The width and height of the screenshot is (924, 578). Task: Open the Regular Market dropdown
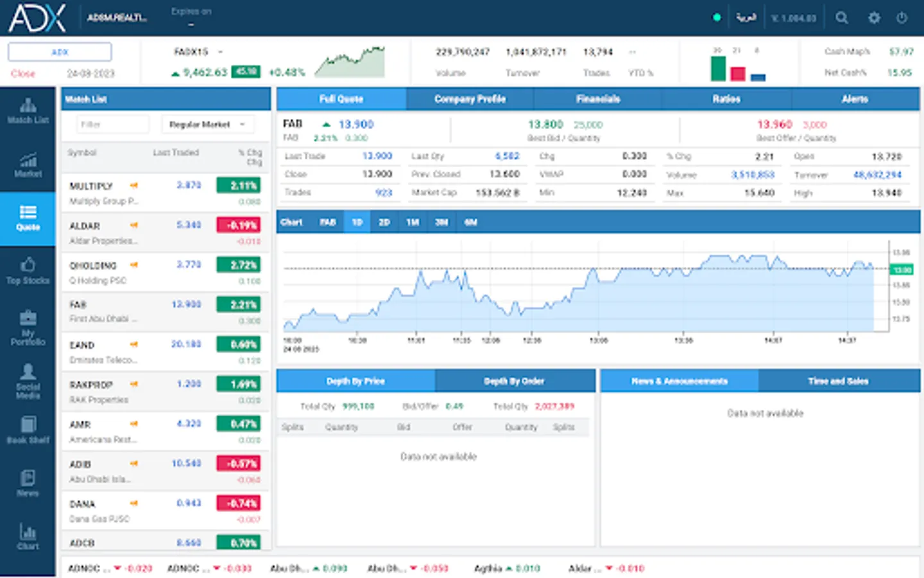(x=207, y=124)
